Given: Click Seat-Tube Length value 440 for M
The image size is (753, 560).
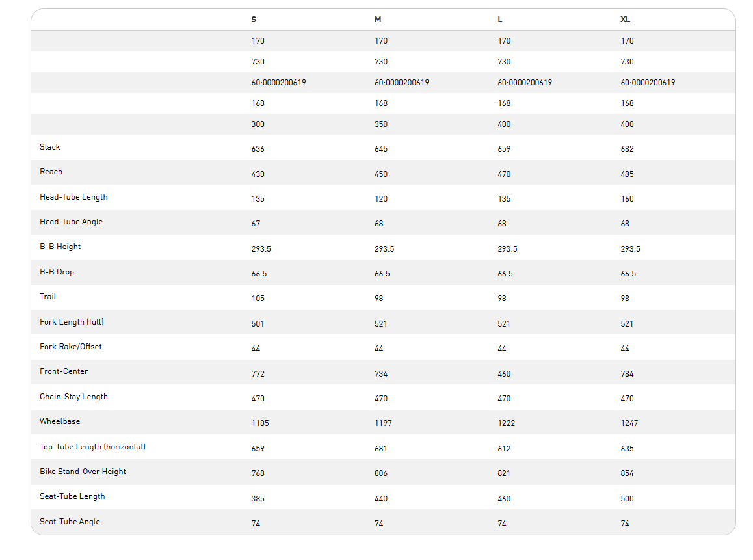Looking at the screenshot, I should coord(381,499).
